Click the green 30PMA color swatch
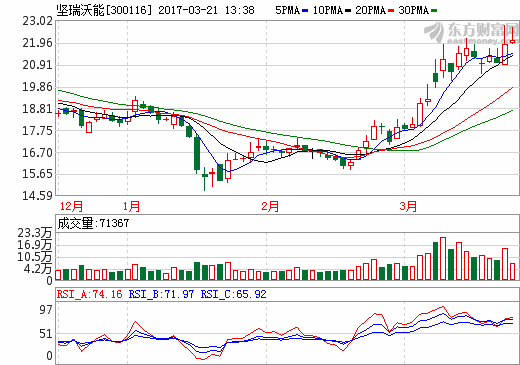The image size is (520, 365). click(x=434, y=11)
